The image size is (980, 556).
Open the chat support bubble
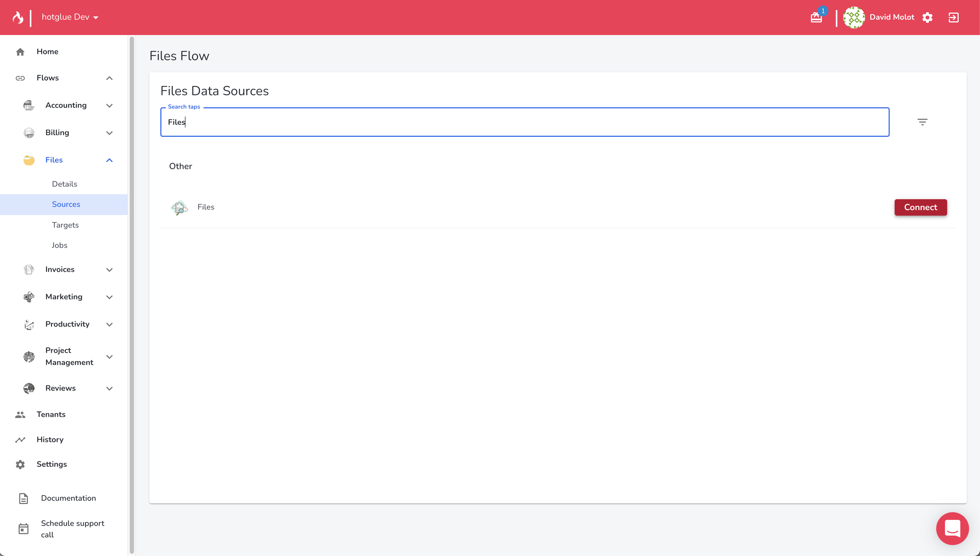tap(952, 529)
